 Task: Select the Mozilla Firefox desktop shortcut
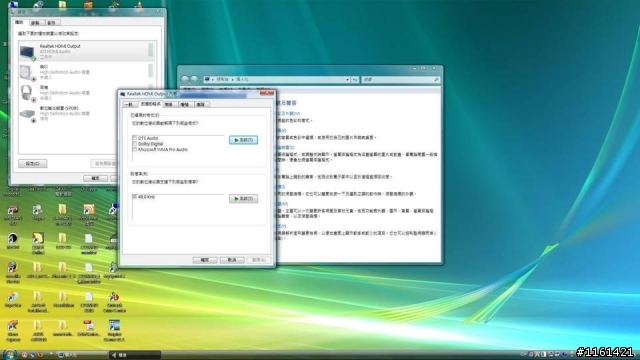point(12,271)
